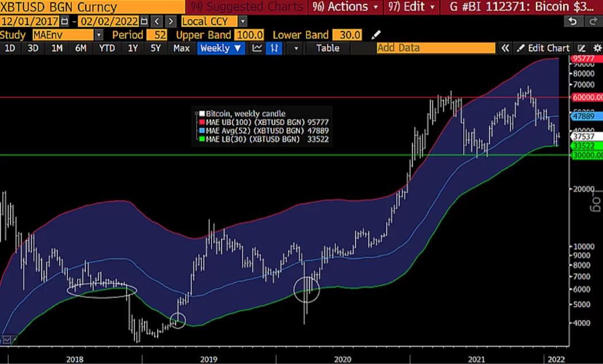603x364 pixels.
Task: Open the Edit menu
Action: [x=410, y=7]
